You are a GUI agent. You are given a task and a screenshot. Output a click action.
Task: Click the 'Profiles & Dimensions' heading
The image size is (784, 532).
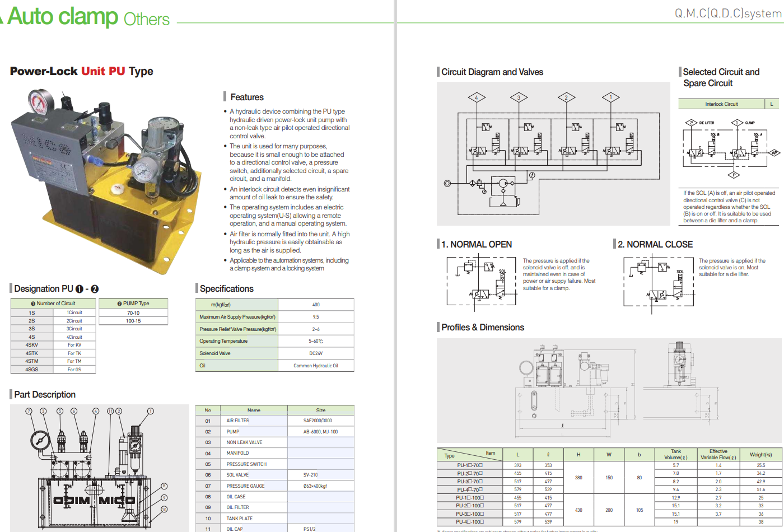pyautogui.click(x=483, y=327)
